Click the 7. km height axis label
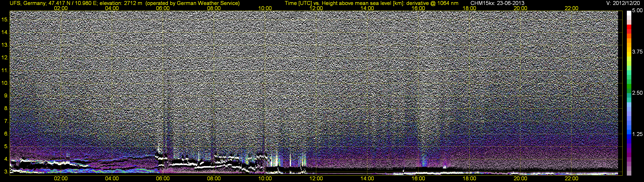644x182 pixels. point(6,121)
